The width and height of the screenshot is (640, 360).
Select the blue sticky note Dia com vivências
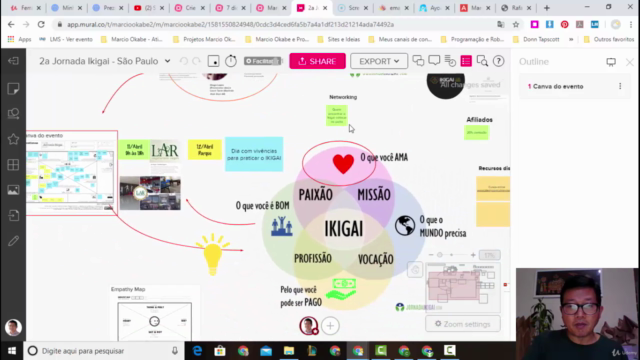tap(254, 154)
